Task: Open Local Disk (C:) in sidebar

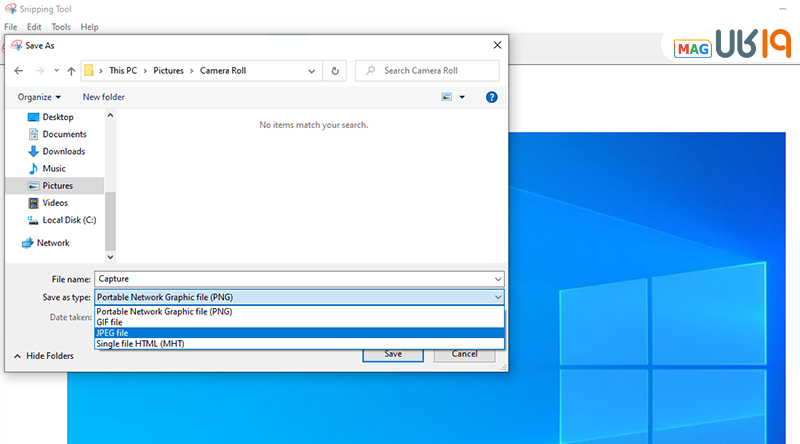Action: point(68,220)
